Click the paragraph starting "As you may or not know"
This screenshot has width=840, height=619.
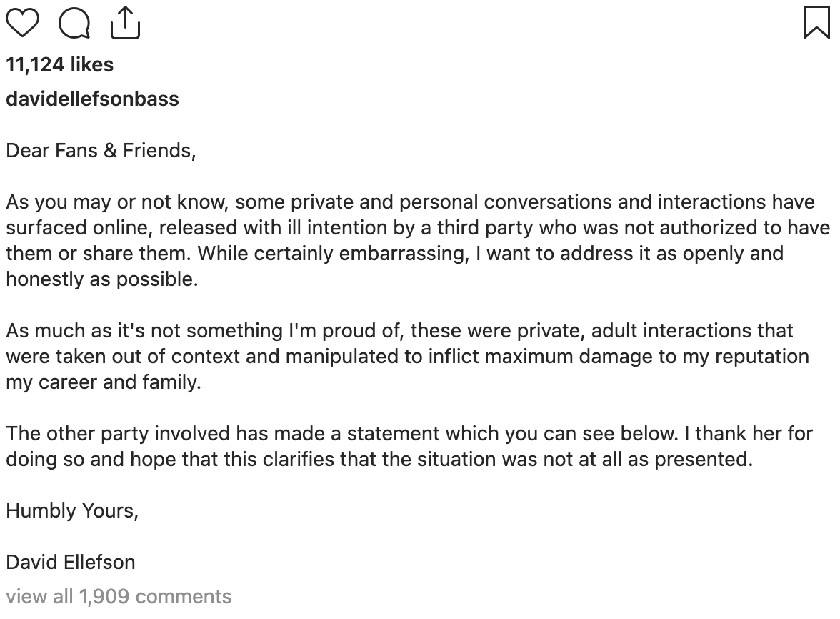click(x=410, y=202)
